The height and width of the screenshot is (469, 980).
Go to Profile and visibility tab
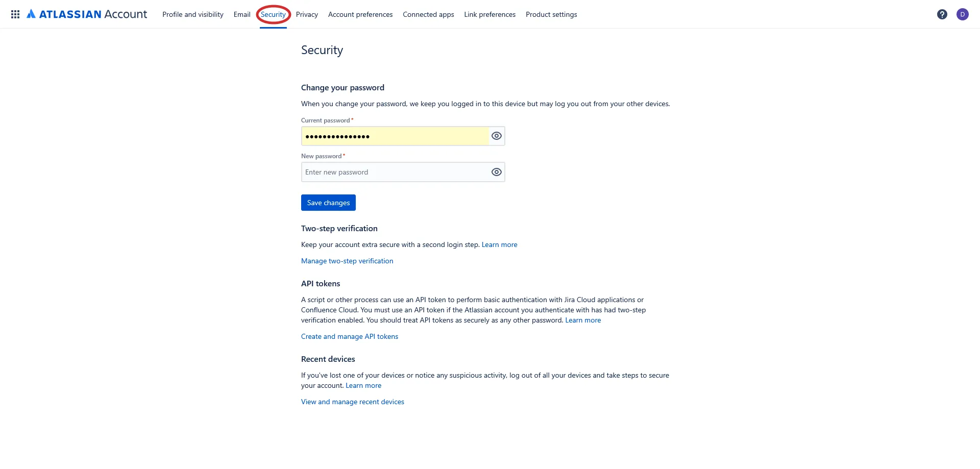click(192, 14)
